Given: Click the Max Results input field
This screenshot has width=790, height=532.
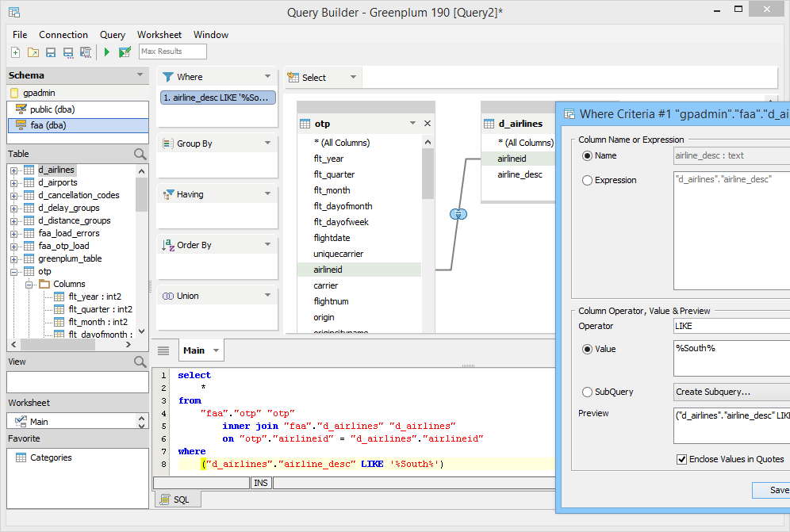Looking at the screenshot, I should pyautogui.click(x=173, y=52).
